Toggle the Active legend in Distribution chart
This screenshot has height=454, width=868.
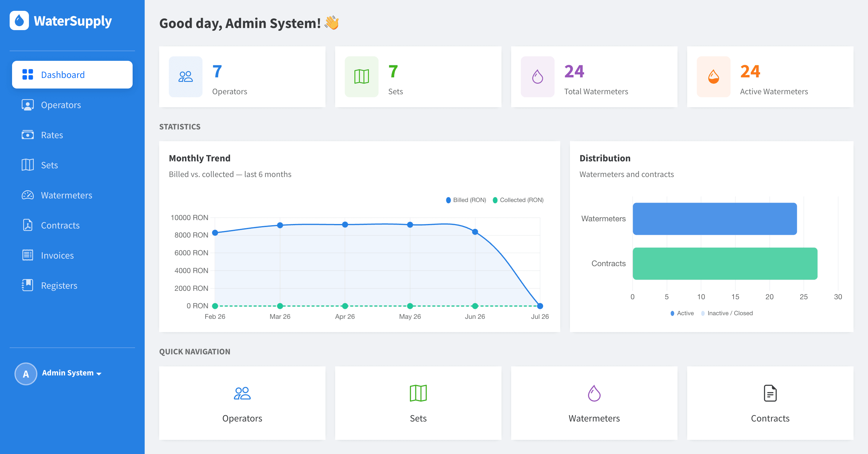682,313
